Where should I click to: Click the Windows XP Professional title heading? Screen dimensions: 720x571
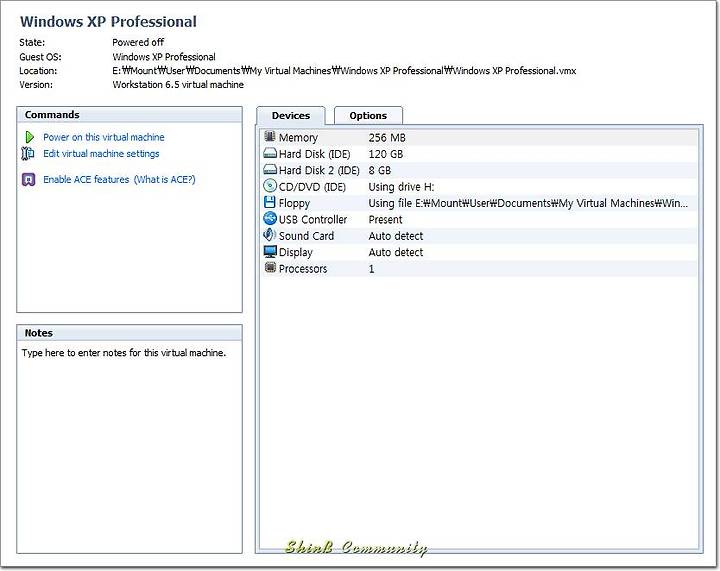[x=108, y=22]
